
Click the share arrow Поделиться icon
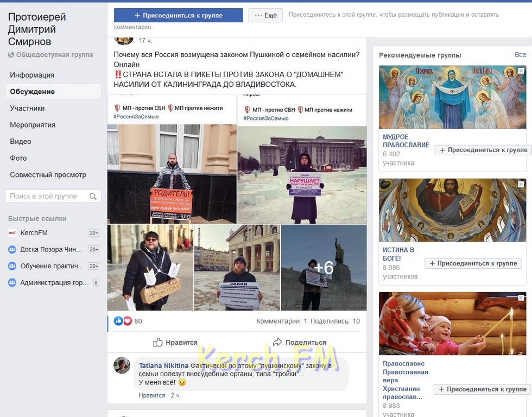[x=277, y=342]
